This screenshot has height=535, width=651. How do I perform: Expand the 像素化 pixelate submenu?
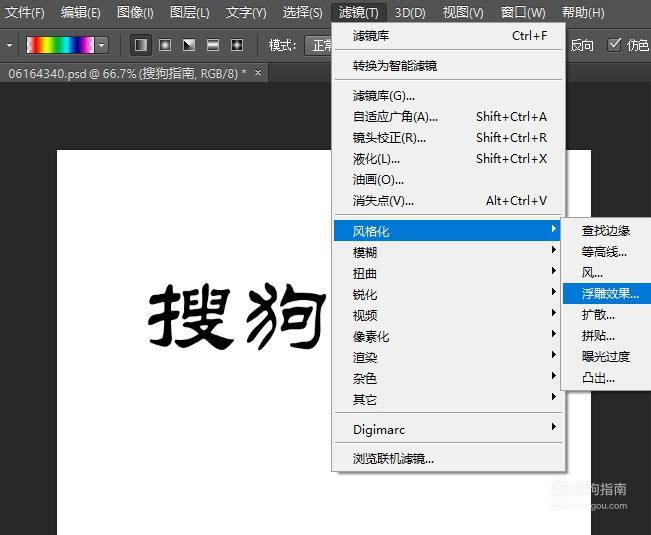point(448,336)
